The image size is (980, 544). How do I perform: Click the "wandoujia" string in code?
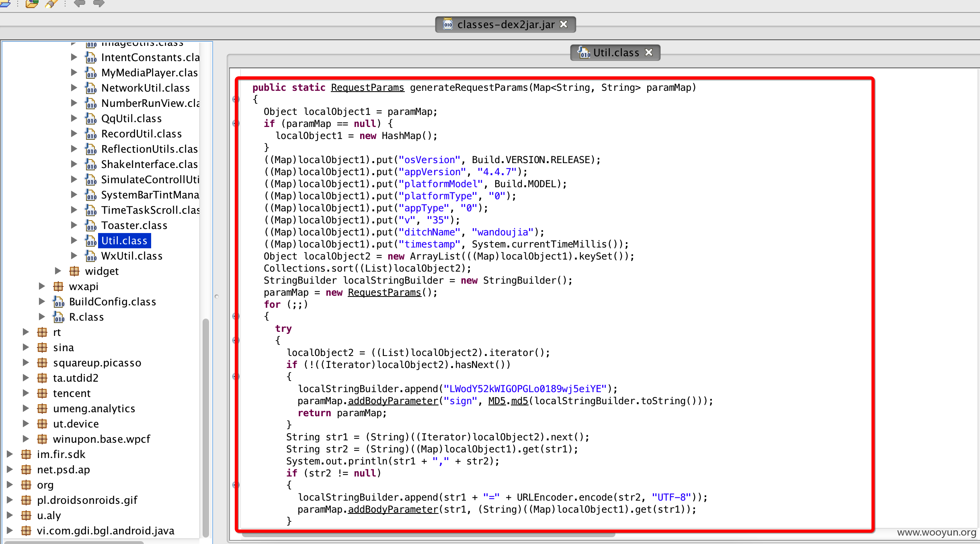coord(502,232)
